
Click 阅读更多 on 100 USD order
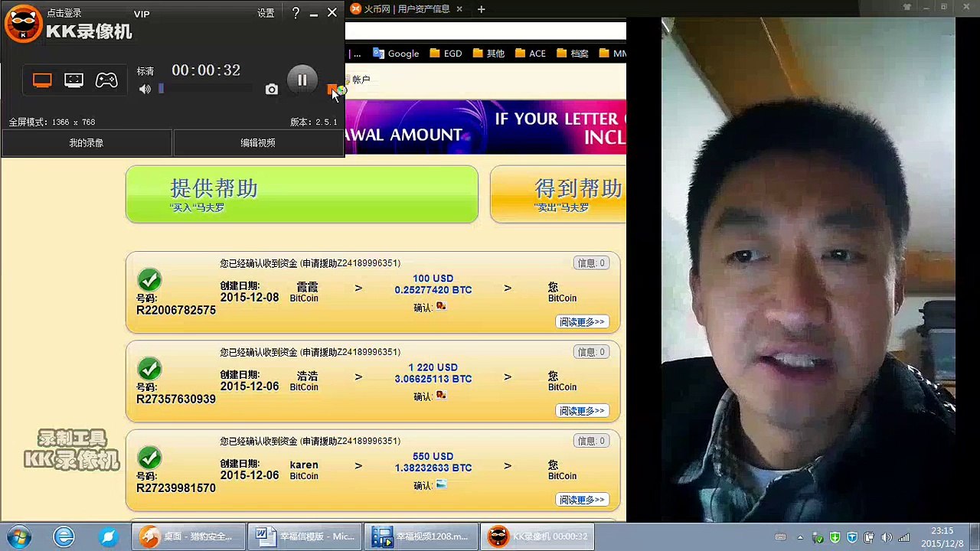pos(582,322)
